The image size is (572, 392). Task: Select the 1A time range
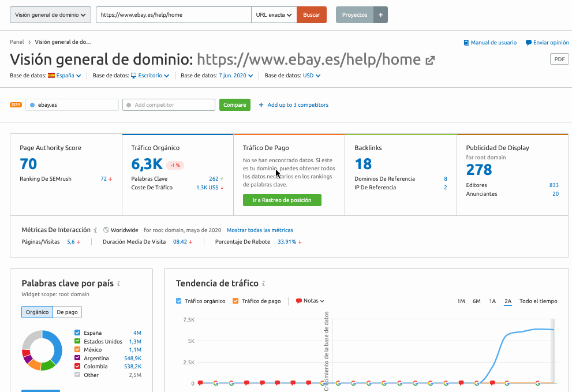492,301
